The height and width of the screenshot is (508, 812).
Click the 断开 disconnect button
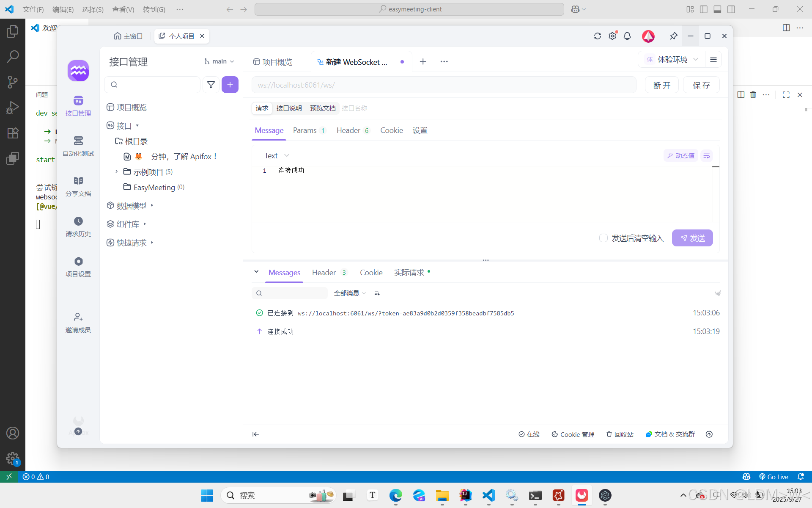click(x=662, y=85)
